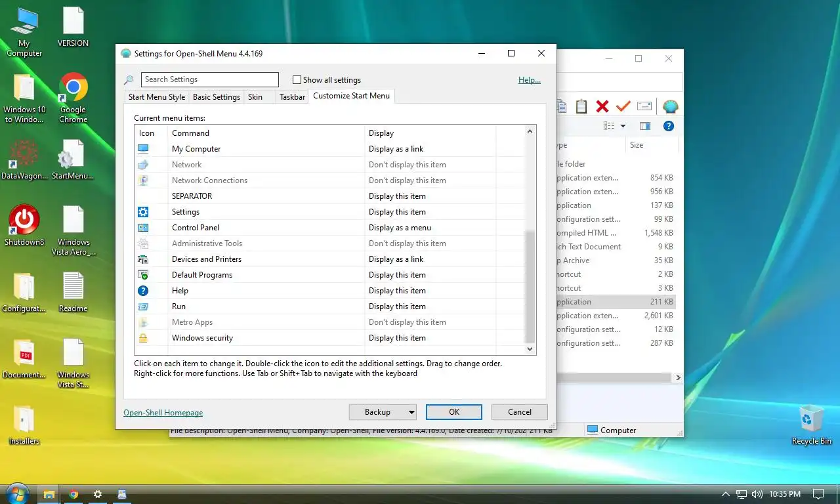
Task: Click the Explorer horizontal scrollbar right arrow
Action: 678,378
